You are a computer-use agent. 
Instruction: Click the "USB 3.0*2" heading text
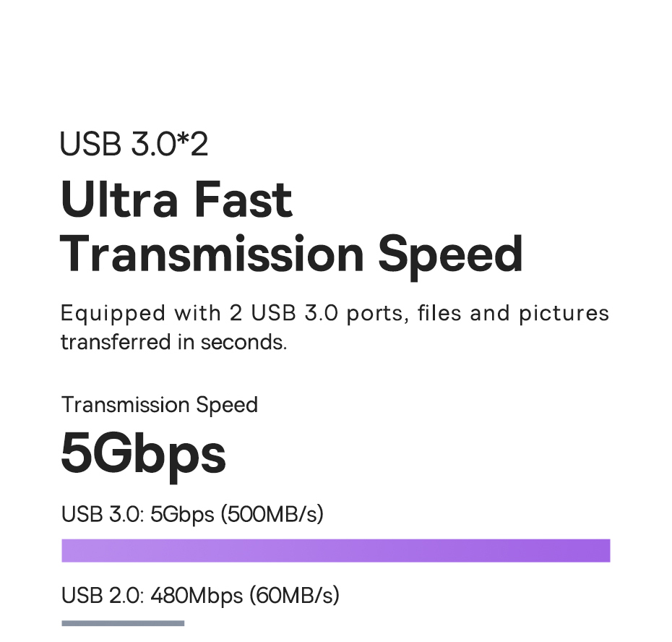tap(134, 144)
